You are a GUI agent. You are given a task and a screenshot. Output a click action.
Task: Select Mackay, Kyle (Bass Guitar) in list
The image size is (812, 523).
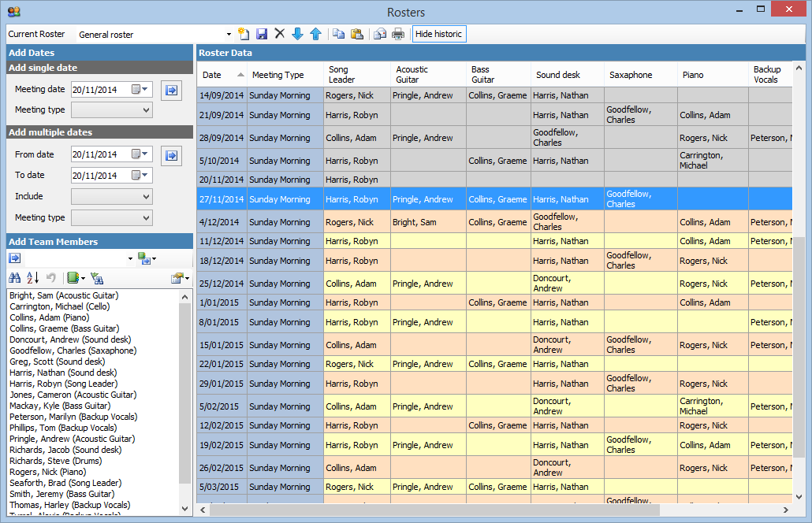click(x=60, y=406)
